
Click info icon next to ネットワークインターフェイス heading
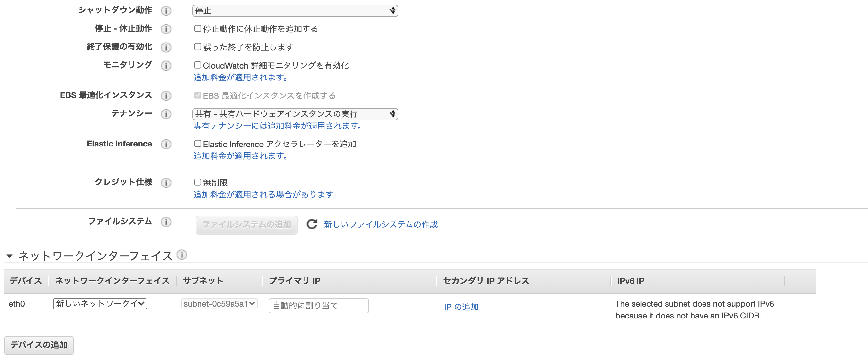(182, 255)
